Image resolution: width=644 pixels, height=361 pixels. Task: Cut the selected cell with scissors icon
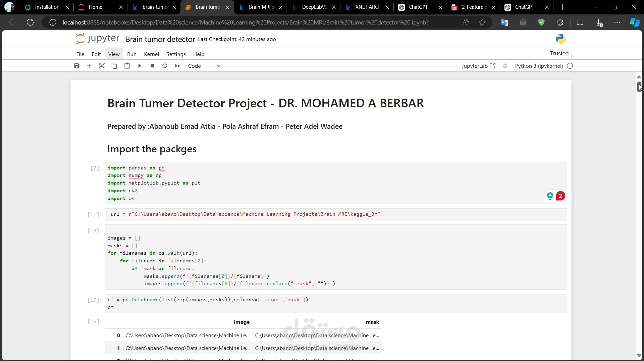(x=102, y=66)
